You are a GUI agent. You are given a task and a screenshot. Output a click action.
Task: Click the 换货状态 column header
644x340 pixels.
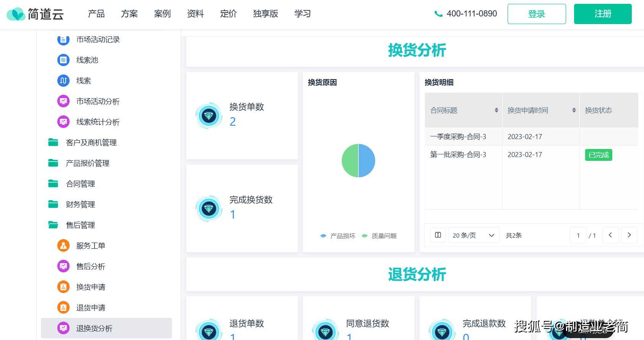[x=609, y=110]
